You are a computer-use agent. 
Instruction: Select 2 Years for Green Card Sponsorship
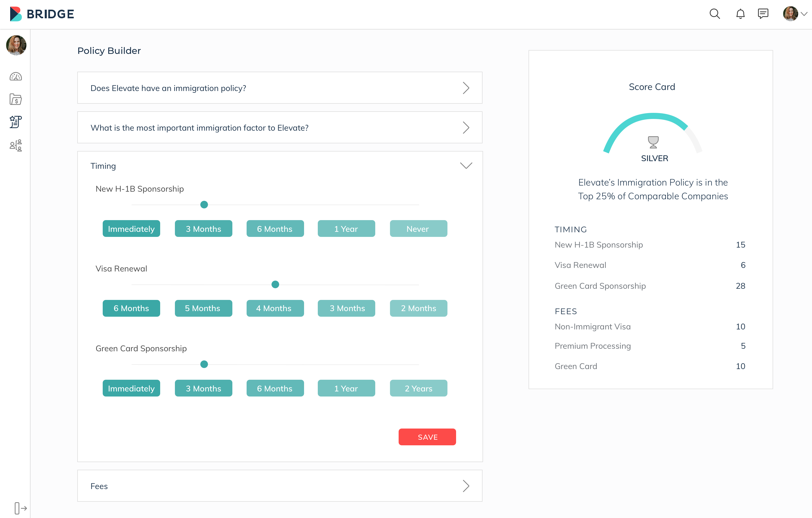(x=418, y=388)
